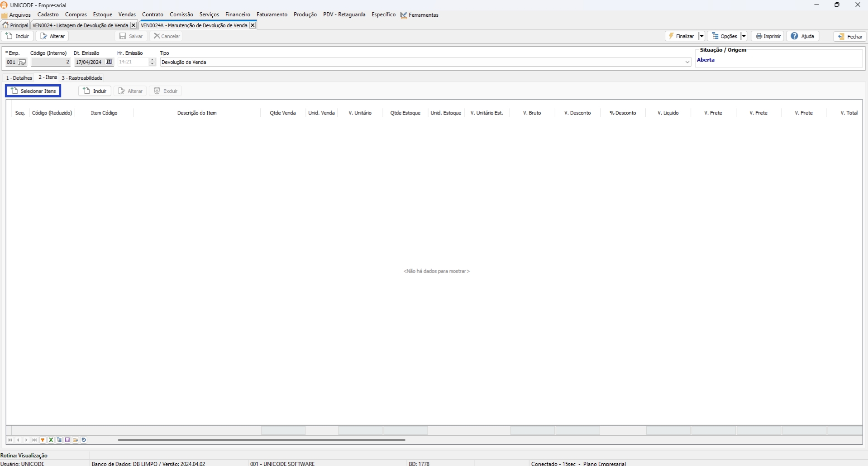Screen dimensions: 868x466
Task: Click the column tree list icon in footer
Action: click(x=59, y=440)
